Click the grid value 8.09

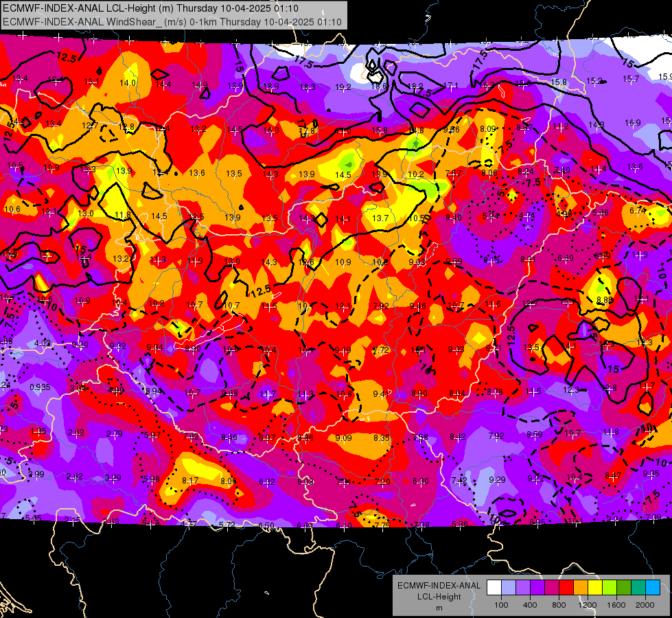(488, 128)
